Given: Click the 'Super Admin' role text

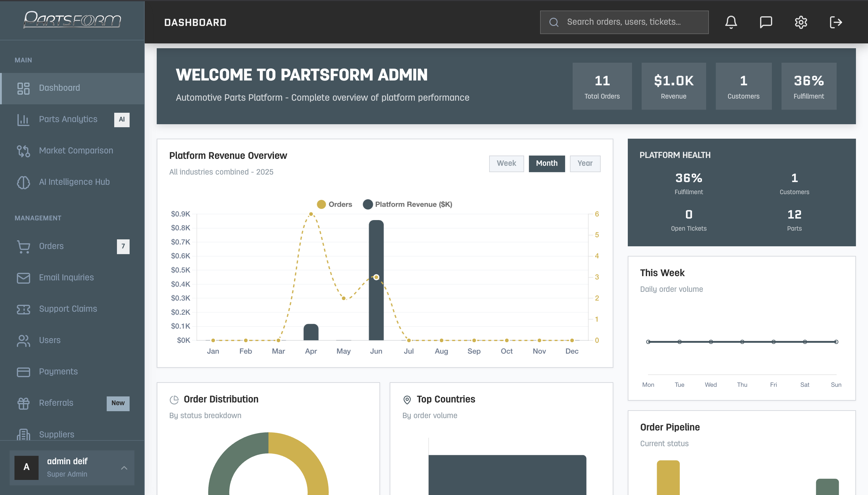Looking at the screenshot, I should tap(67, 474).
